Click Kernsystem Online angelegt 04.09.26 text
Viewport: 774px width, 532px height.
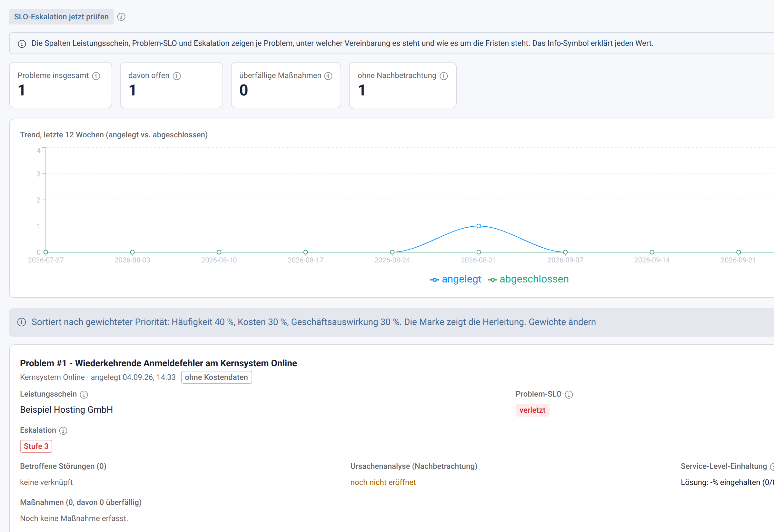pos(98,377)
